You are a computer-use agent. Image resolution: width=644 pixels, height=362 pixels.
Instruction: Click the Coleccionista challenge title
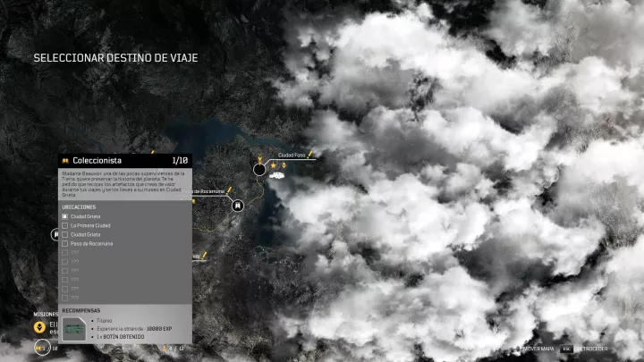coord(97,160)
